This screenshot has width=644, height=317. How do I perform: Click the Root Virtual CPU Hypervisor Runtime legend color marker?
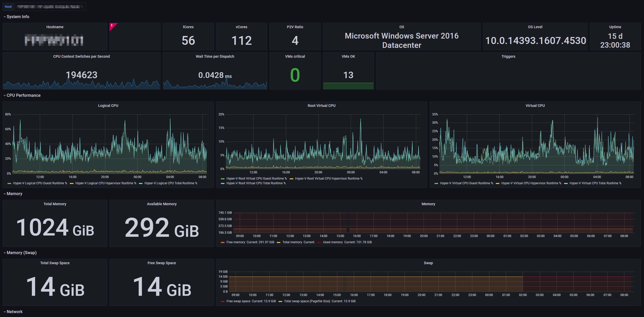pos(291,179)
